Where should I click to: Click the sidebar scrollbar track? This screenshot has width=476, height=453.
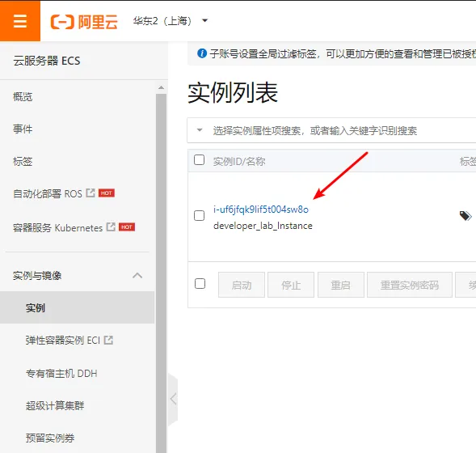[161, 273]
